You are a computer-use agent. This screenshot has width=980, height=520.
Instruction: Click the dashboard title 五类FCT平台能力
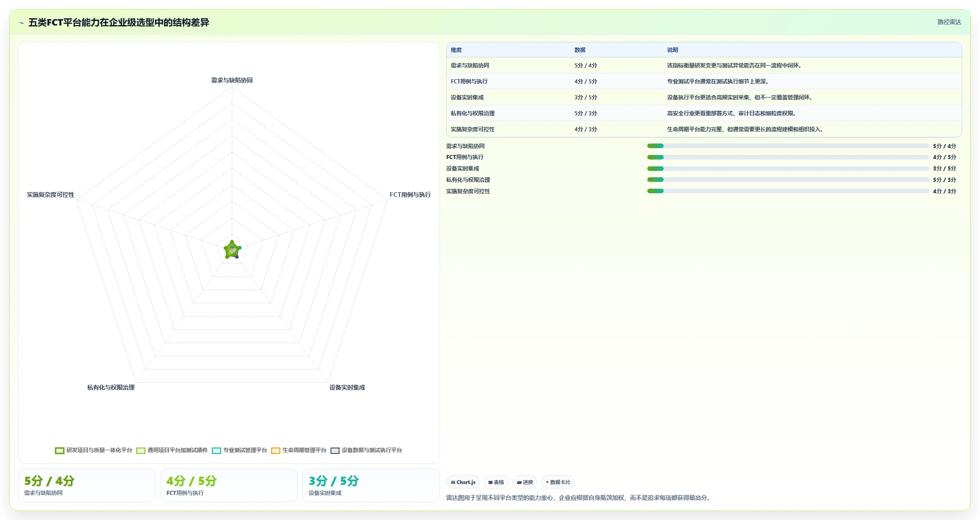point(119,23)
